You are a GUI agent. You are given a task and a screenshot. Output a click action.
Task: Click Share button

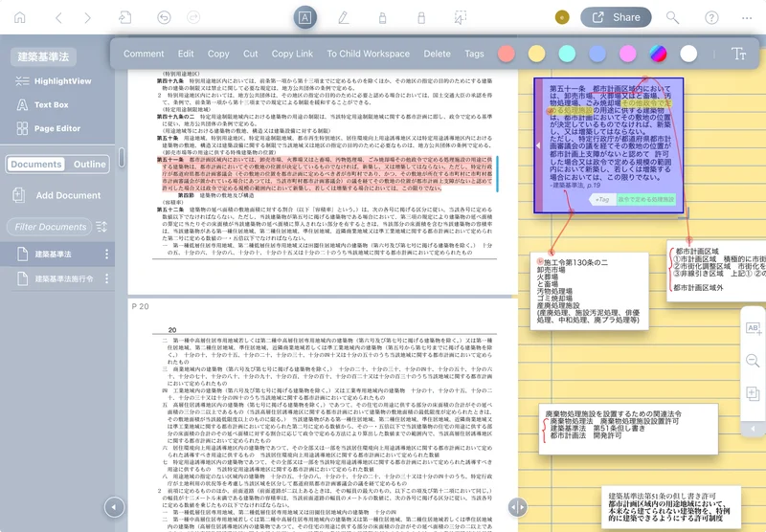[616, 17]
